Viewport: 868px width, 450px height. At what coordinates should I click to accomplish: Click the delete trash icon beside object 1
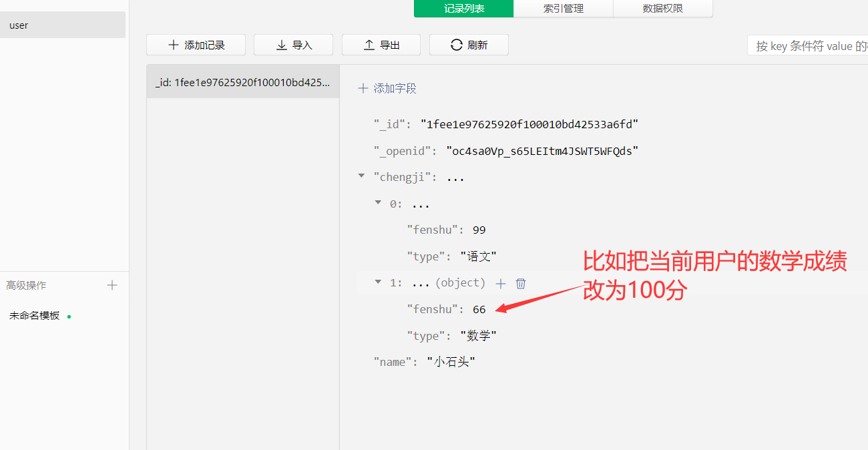[520, 283]
